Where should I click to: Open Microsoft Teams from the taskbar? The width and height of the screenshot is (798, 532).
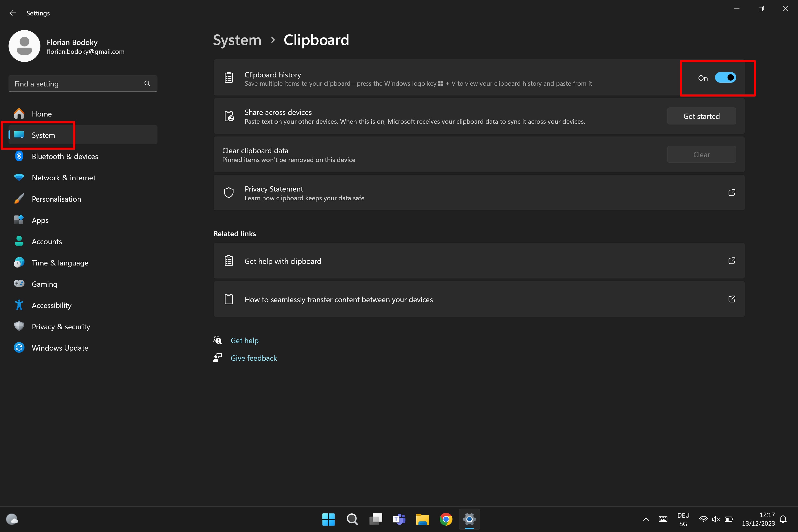click(x=399, y=519)
